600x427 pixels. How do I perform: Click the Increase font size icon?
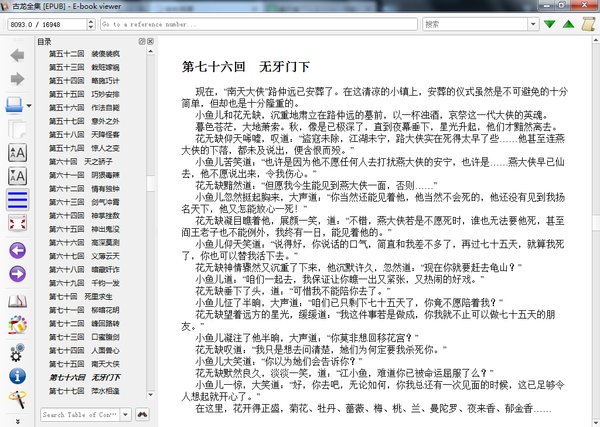(x=17, y=152)
